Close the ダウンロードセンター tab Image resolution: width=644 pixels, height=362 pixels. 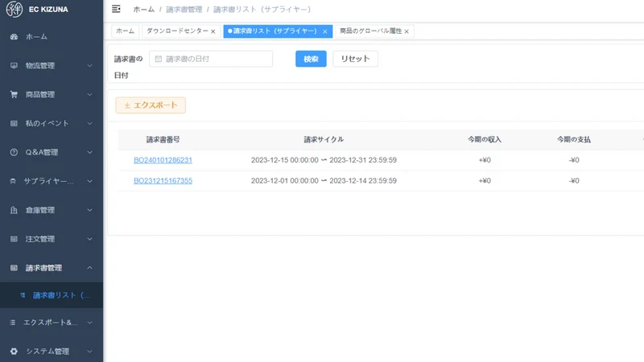pyautogui.click(x=213, y=31)
